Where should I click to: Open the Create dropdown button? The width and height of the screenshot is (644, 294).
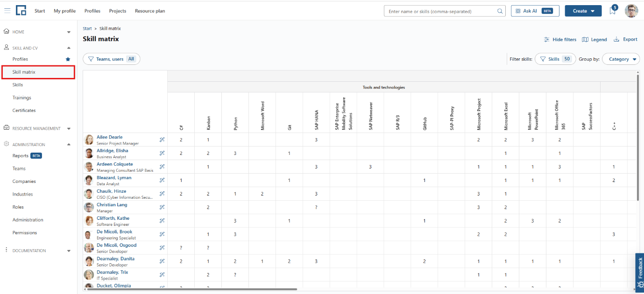click(583, 11)
